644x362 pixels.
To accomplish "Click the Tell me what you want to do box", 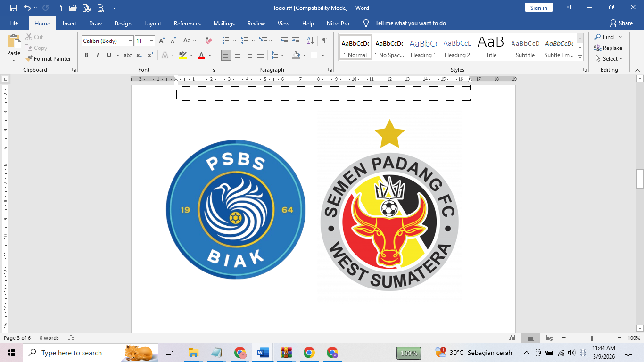I will coord(410,23).
